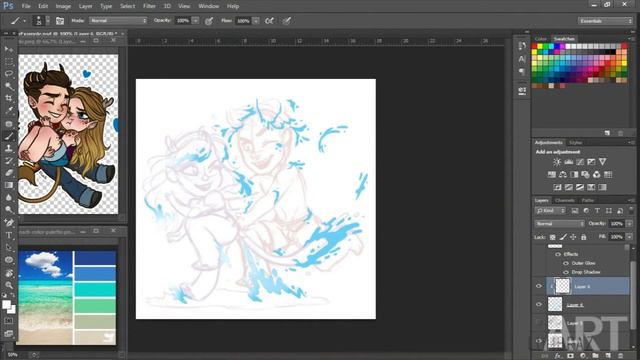Select the Eraser tool
The image size is (640, 360).
tap(9, 173)
